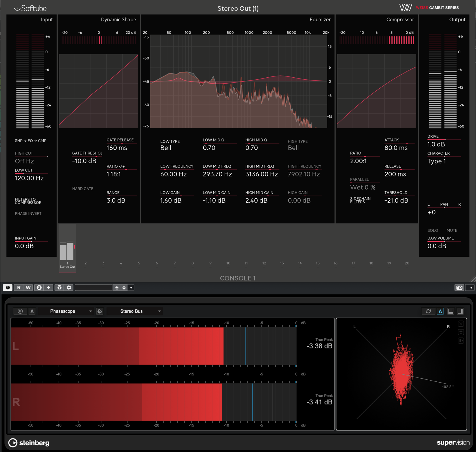Click the Ratio 2.00:1 value
This screenshot has height=452, width=476.
tap(358, 161)
